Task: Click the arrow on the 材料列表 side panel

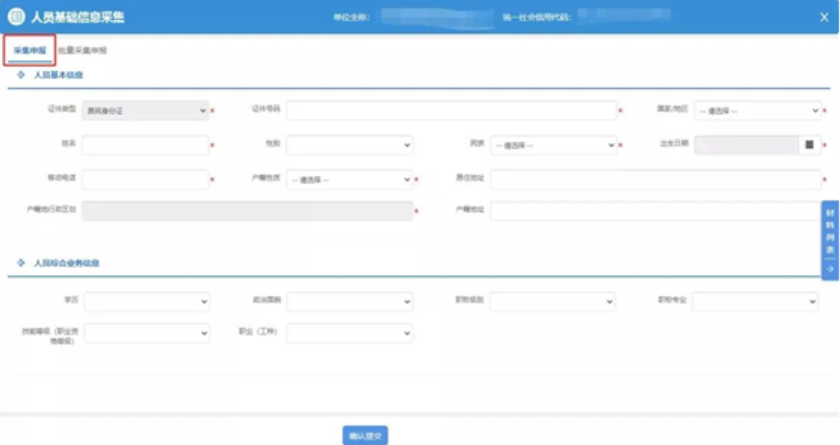Action: point(830,270)
